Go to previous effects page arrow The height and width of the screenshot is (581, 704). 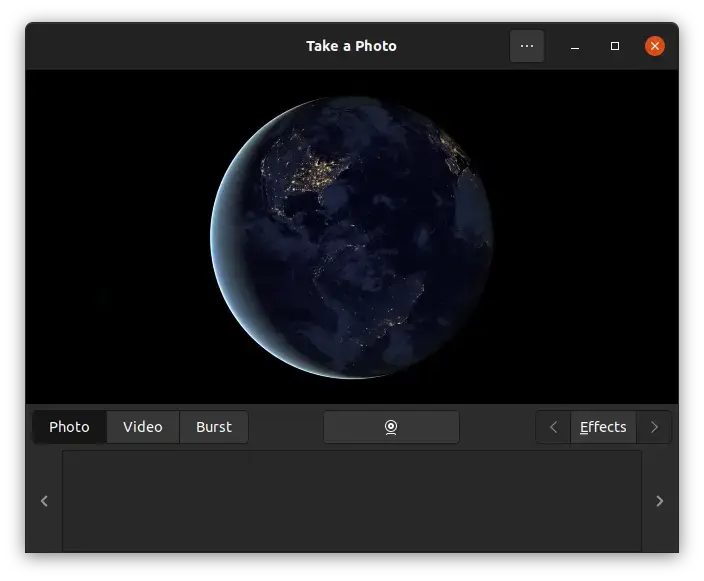(554, 427)
